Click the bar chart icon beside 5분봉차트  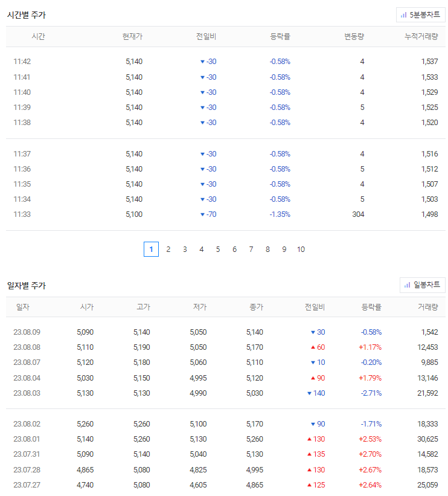pos(404,15)
